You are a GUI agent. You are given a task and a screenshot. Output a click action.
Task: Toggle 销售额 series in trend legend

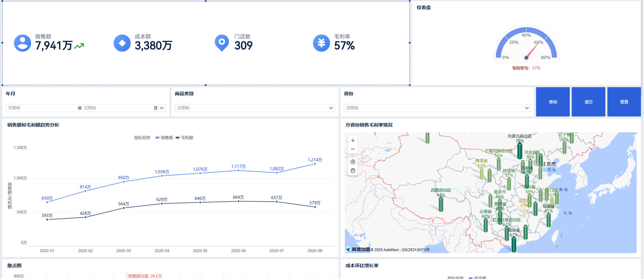tap(164, 138)
